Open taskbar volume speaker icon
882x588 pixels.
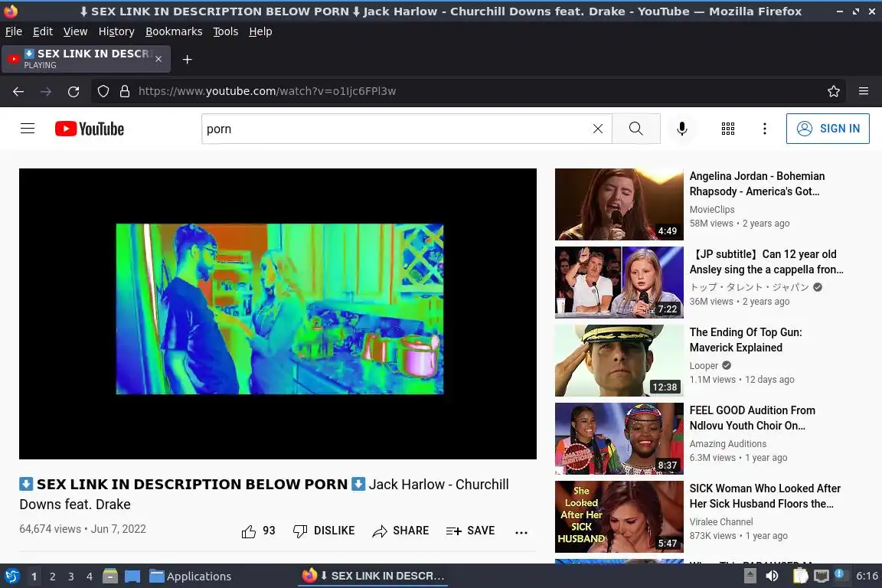coord(772,576)
